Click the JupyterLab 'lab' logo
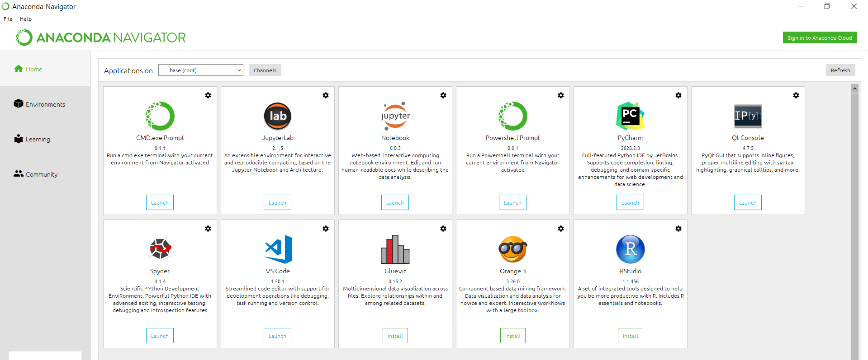868x360 pixels. point(278,116)
